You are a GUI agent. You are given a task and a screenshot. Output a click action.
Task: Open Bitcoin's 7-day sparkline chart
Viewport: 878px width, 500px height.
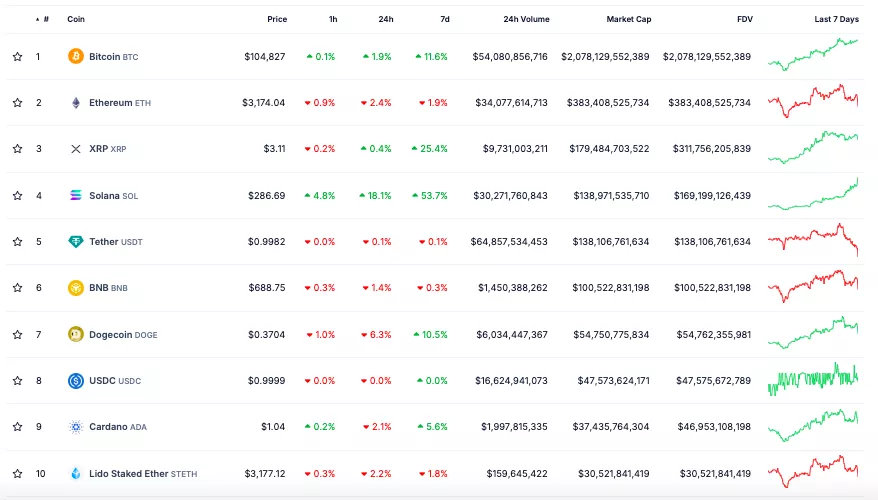click(812, 55)
